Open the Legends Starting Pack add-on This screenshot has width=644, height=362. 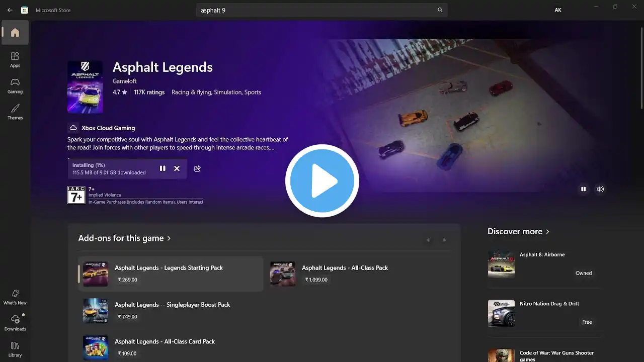[x=171, y=274]
